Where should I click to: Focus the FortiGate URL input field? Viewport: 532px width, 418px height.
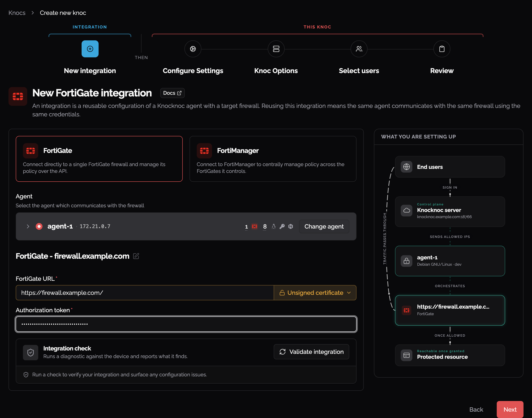(x=145, y=293)
